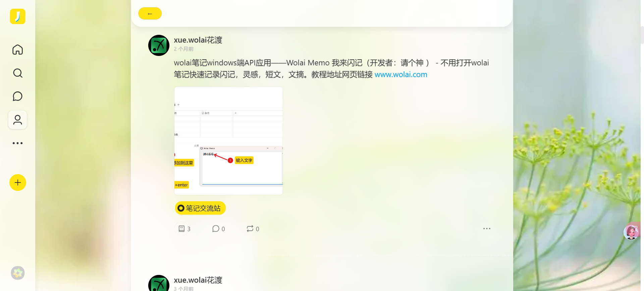Click the page scrollbar on right edge
The image size is (644, 291).
pyautogui.click(x=642, y=35)
